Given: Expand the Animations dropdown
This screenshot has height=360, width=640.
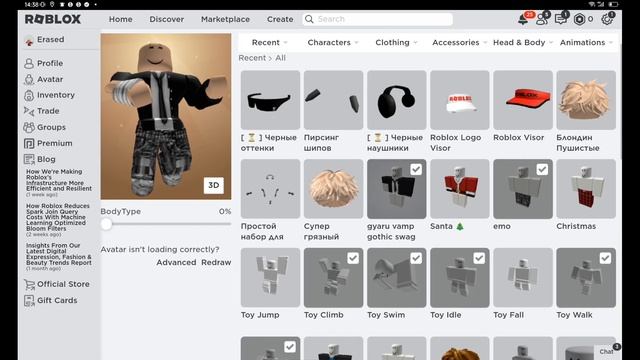Looking at the screenshot, I should 586,42.
